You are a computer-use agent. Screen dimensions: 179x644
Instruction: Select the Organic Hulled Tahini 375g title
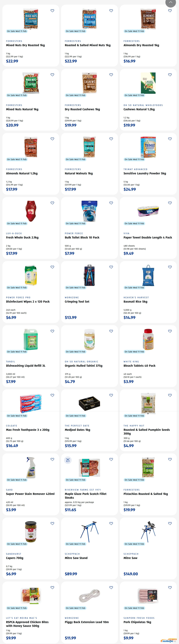(x=84, y=365)
